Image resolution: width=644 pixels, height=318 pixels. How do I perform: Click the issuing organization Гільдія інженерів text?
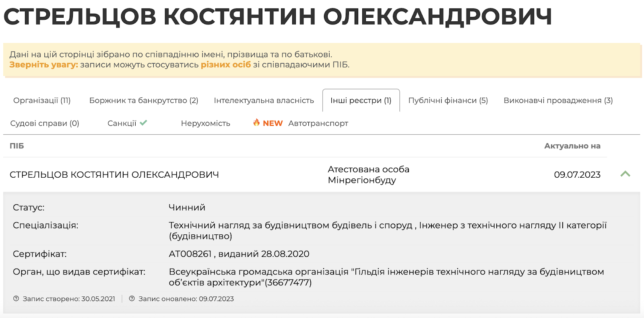pos(386,277)
